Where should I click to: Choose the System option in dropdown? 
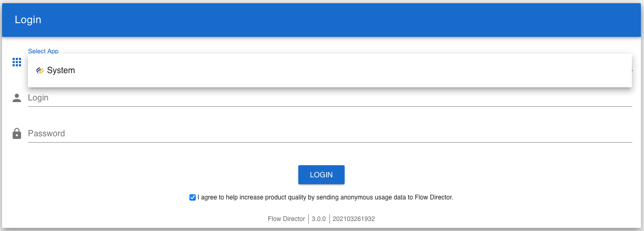pyautogui.click(x=61, y=71)
